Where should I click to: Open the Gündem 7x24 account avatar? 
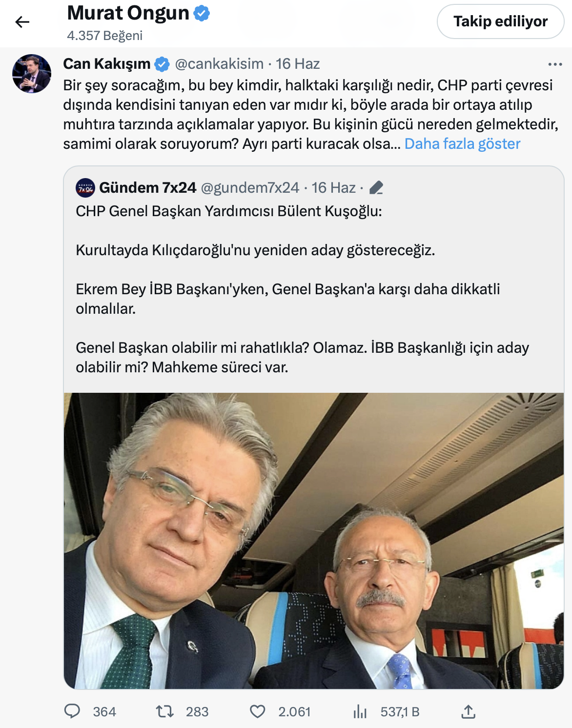[85, 188]
